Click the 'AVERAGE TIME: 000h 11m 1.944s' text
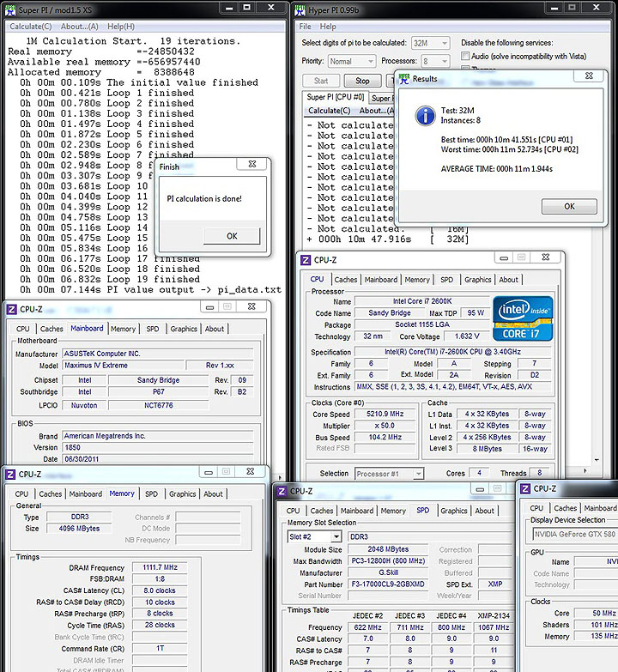 [497, 169]
